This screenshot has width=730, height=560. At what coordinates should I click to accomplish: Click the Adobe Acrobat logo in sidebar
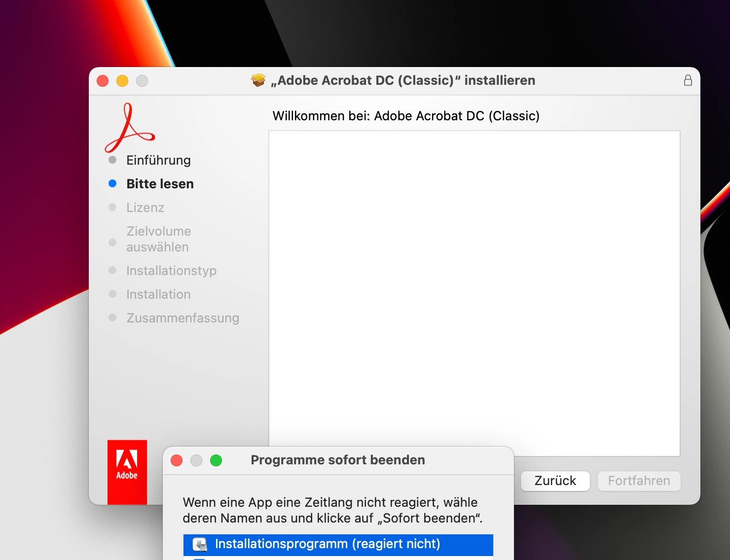(129, 128)
